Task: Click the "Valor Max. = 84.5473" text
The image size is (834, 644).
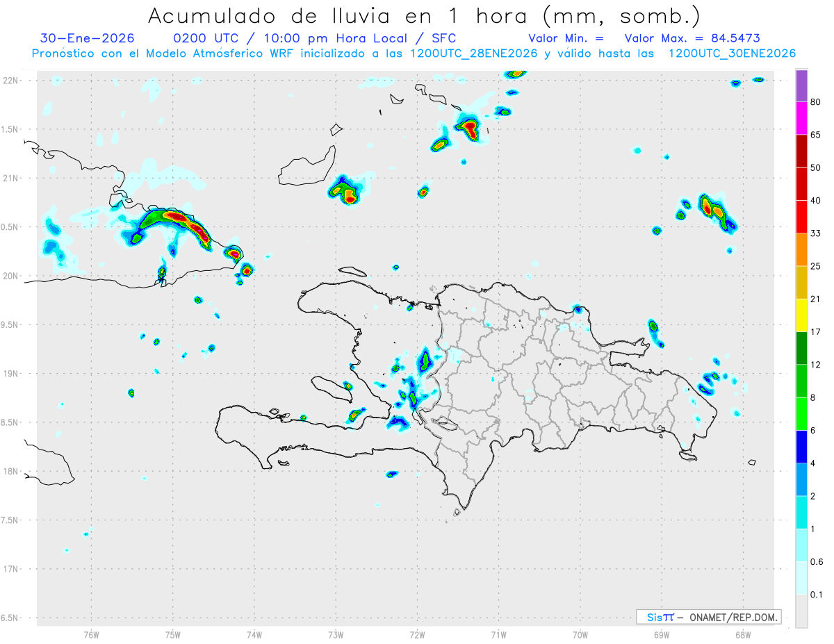Action: pos(692,38)
